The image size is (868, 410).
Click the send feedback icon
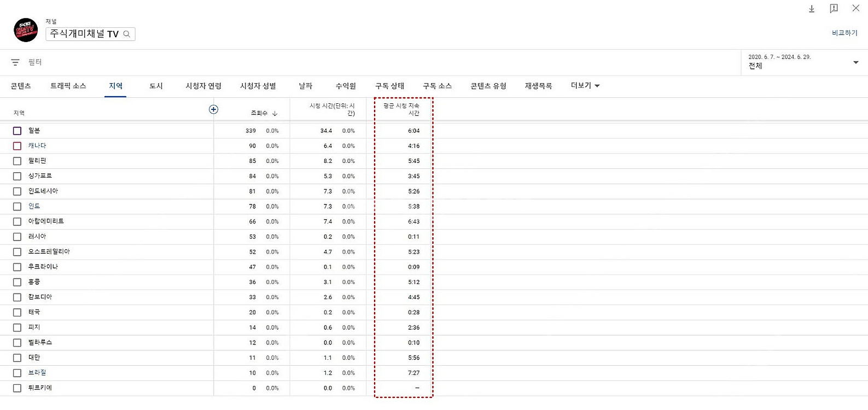click(x=834, y=9)
